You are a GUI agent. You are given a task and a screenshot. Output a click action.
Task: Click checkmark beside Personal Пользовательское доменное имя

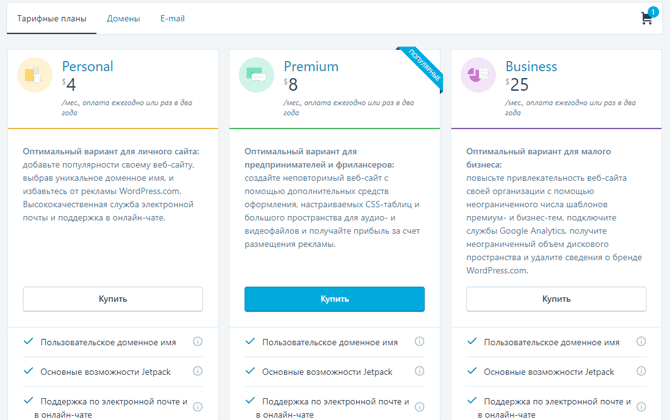28,341
